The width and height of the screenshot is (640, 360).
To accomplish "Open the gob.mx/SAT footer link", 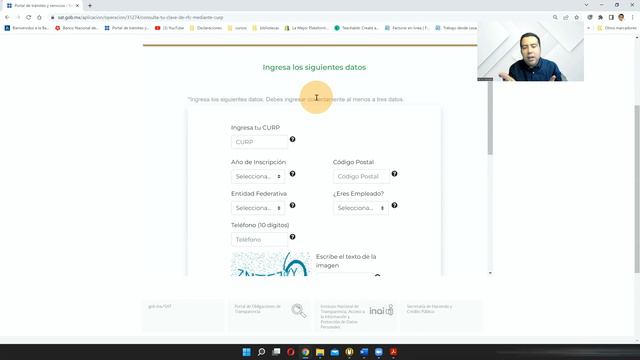I will tap(160, 307).
